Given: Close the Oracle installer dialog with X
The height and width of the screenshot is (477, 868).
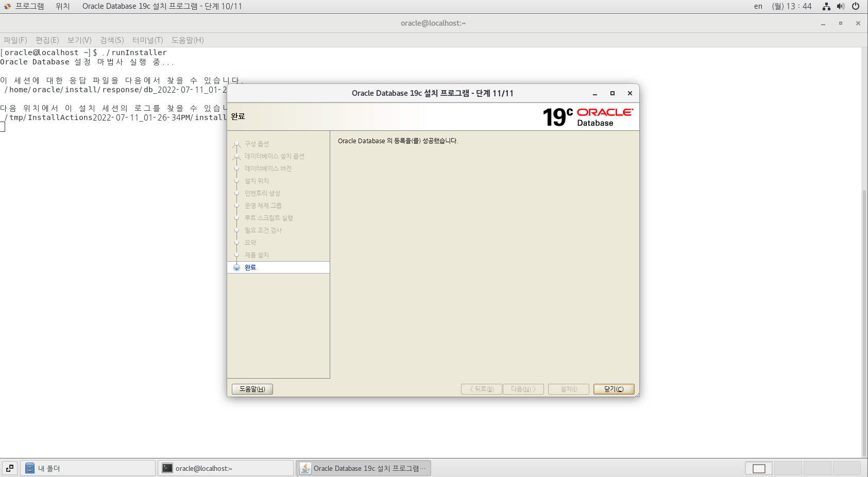Looking at the screenshot, I should 630,93.
